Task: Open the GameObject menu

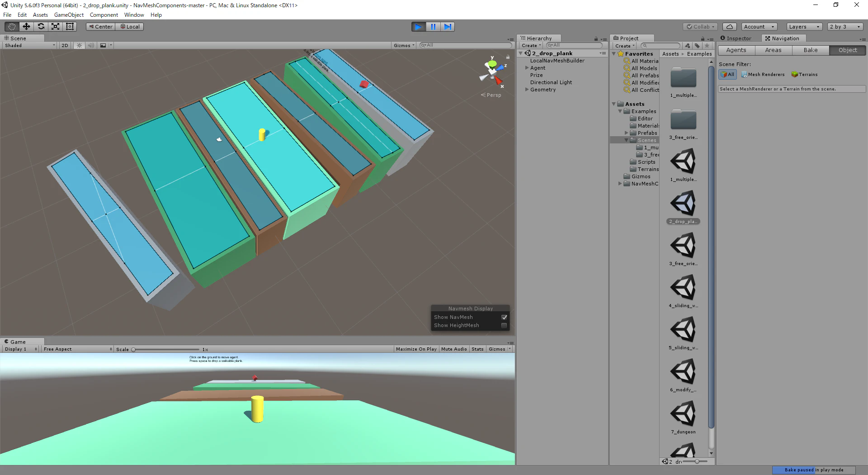Action: (69, 15)
